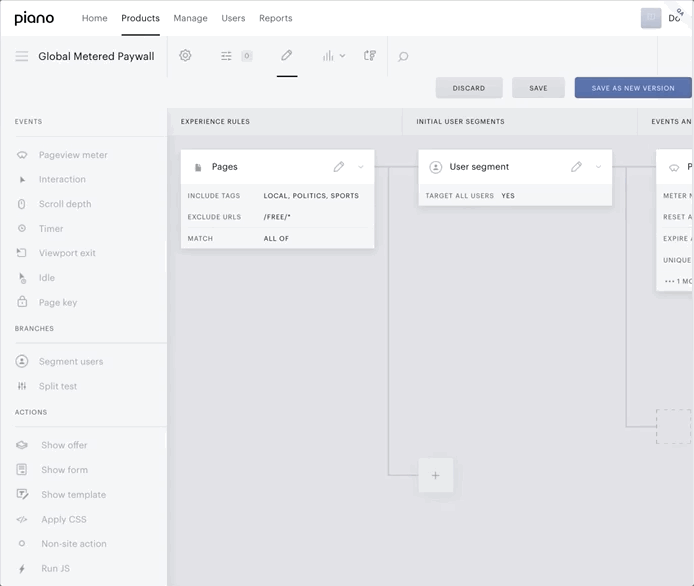Select Segment users branch icon

22,361
